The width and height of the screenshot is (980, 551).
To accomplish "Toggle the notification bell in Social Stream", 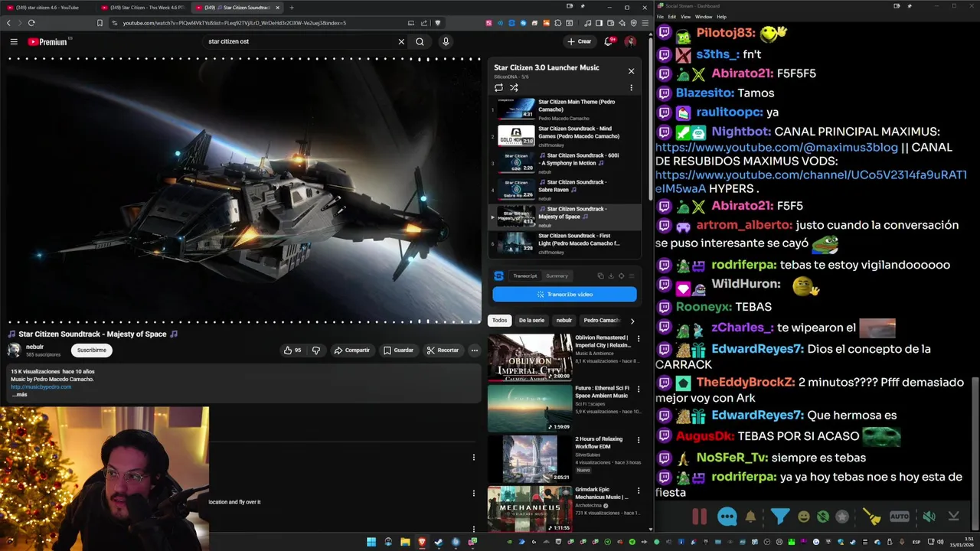I will pos(750,517).
